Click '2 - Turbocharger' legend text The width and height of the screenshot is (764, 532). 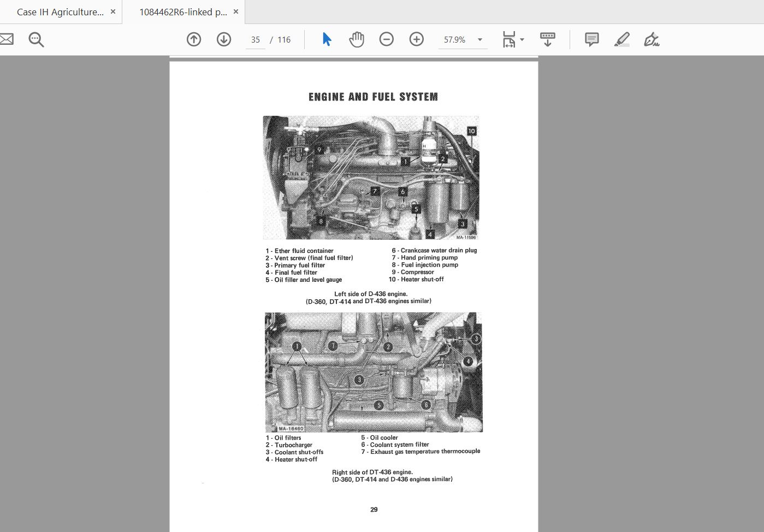point(289,445)
